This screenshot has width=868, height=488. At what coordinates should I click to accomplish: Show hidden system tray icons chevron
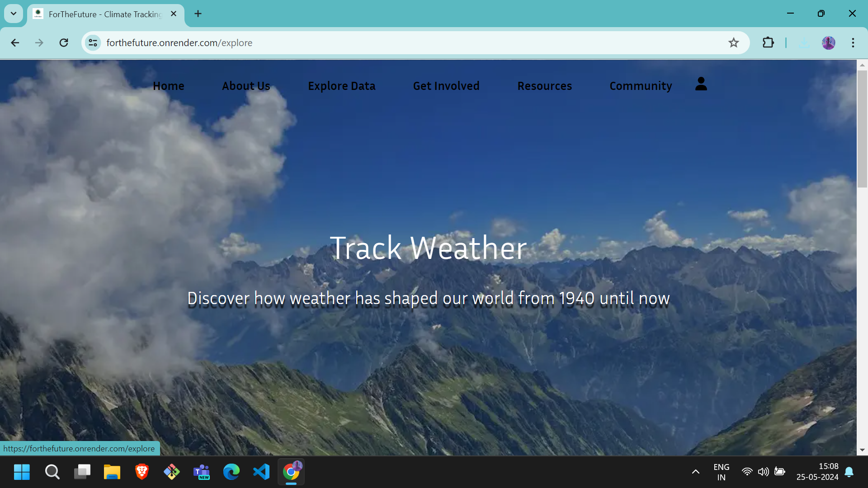(x=695, y=472)
